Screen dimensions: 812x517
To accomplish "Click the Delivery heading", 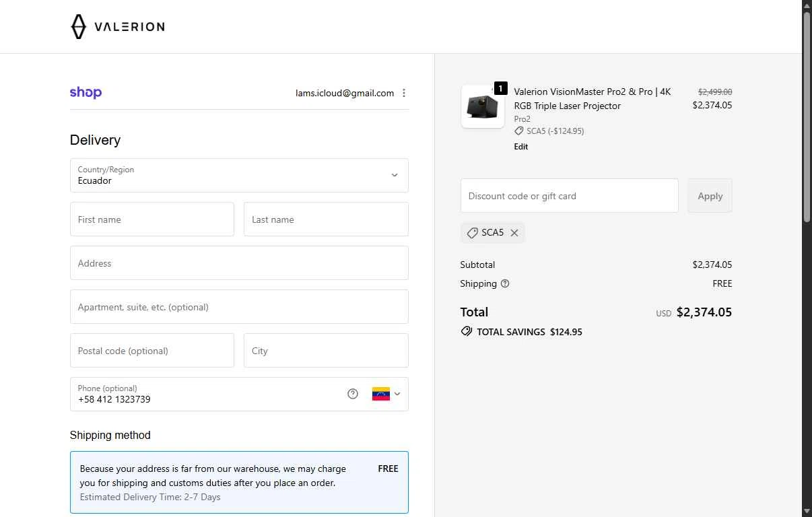I will pyautogui.click(x=95, y=140).
